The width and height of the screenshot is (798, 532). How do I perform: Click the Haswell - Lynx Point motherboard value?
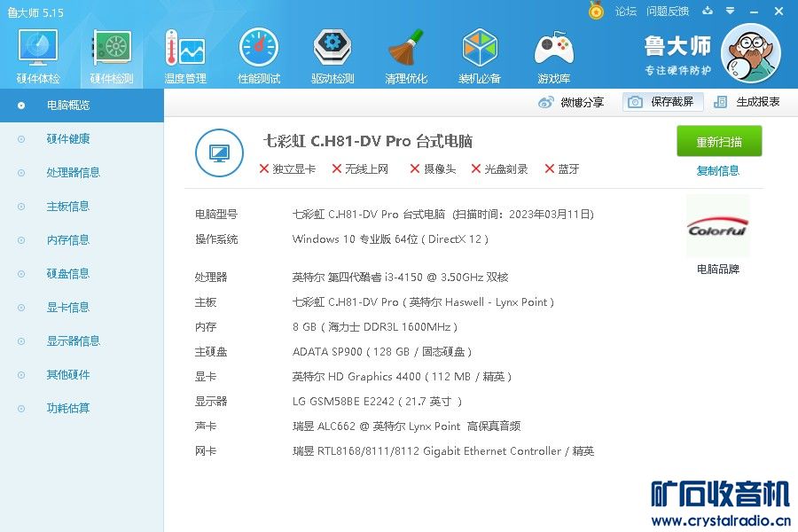coord(423,302)
